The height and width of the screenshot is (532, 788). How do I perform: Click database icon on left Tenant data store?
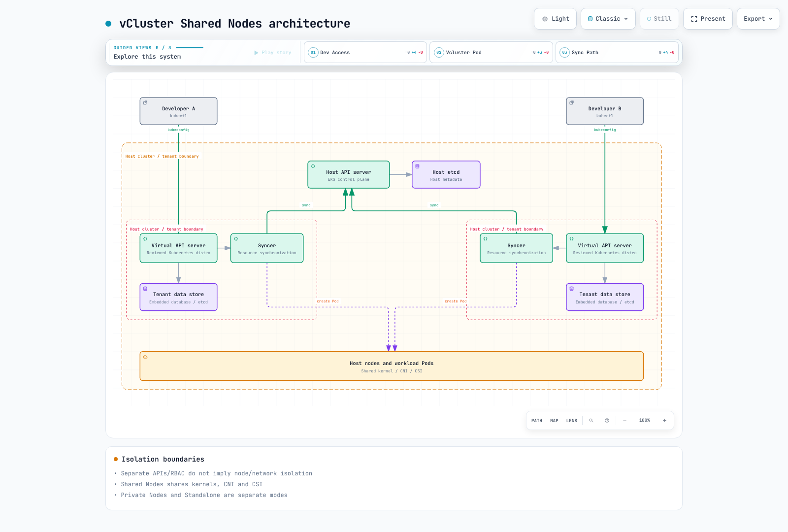pyautogui.click(x=145, y=289)
